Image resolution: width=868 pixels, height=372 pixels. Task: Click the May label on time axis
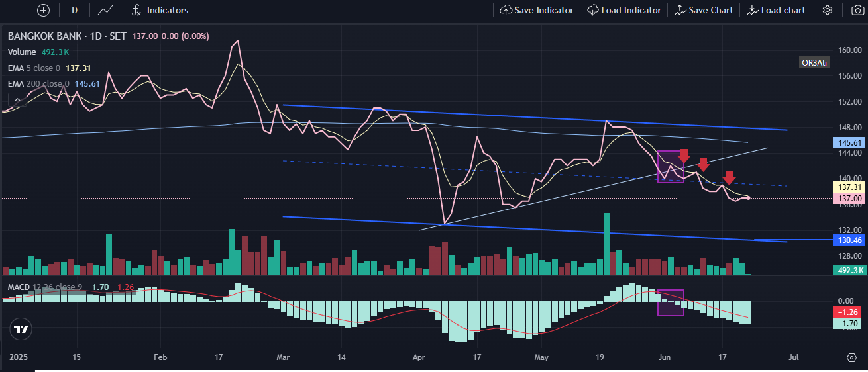tap(541, 357)
